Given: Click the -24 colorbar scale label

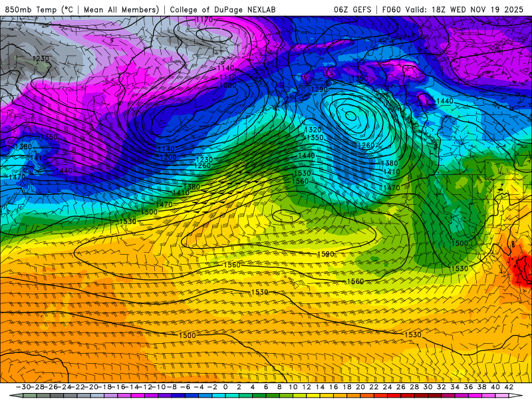Looking at the screenshot, I should pyautogui.click(x=64, y=387).
